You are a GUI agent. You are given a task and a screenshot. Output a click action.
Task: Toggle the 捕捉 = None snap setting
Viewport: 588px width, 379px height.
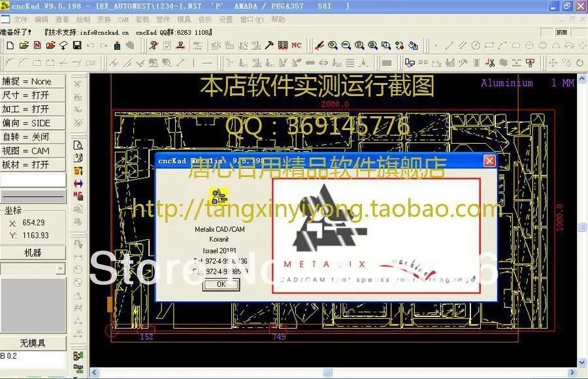pos(33,82)
